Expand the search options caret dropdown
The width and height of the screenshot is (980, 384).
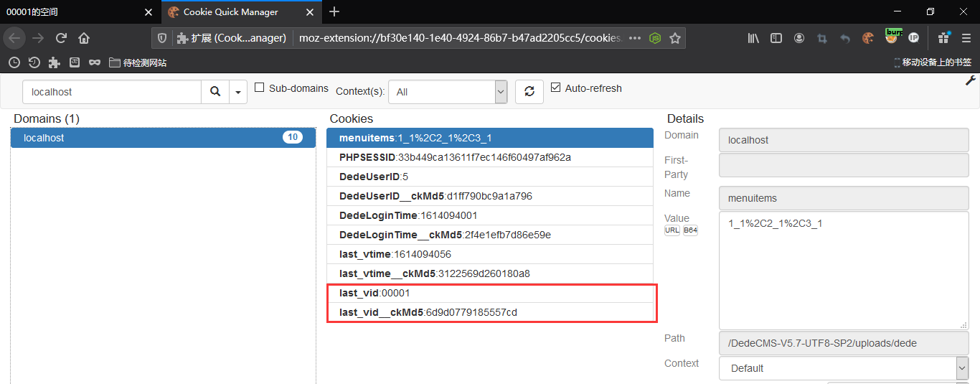[238, 92]
